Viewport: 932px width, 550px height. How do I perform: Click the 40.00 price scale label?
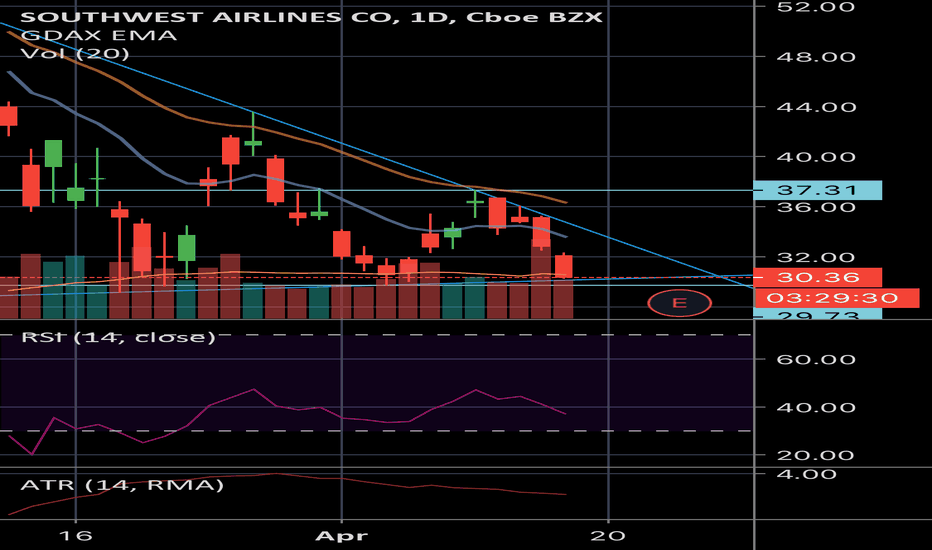point(816,157)
